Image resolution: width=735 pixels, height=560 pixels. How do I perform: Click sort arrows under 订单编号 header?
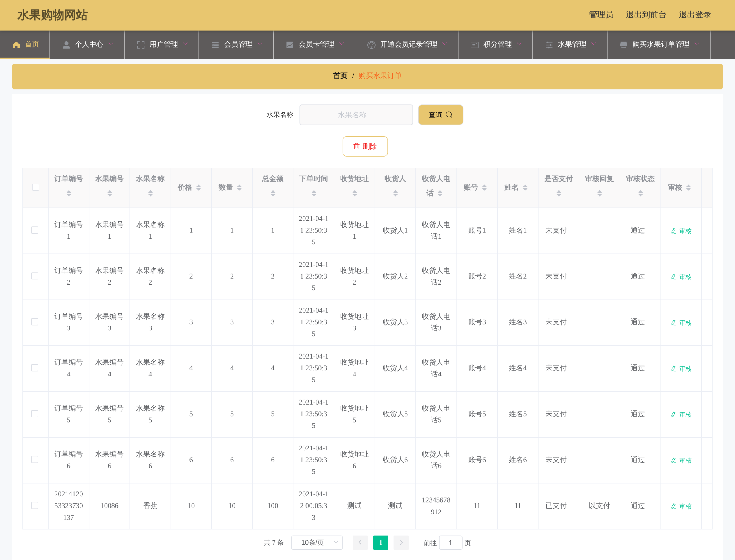click(x=69, y=193)
